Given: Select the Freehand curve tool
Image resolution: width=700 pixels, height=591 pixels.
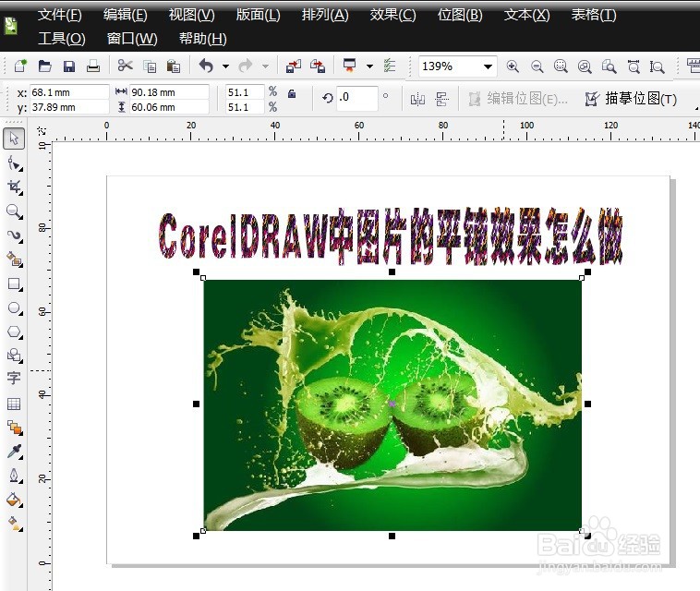Looking at the screenshot, I should (x=15, y=235).
